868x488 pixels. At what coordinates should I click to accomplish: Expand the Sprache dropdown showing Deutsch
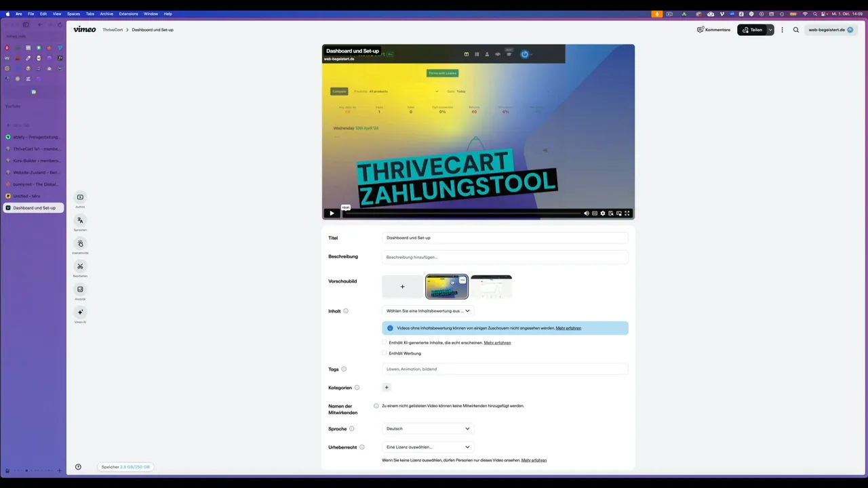(x=428, y=428)
